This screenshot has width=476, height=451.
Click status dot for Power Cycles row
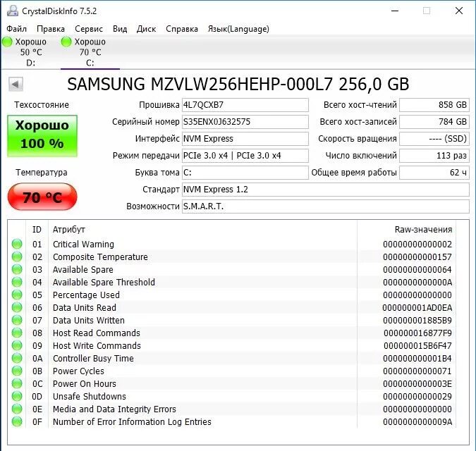17,371
